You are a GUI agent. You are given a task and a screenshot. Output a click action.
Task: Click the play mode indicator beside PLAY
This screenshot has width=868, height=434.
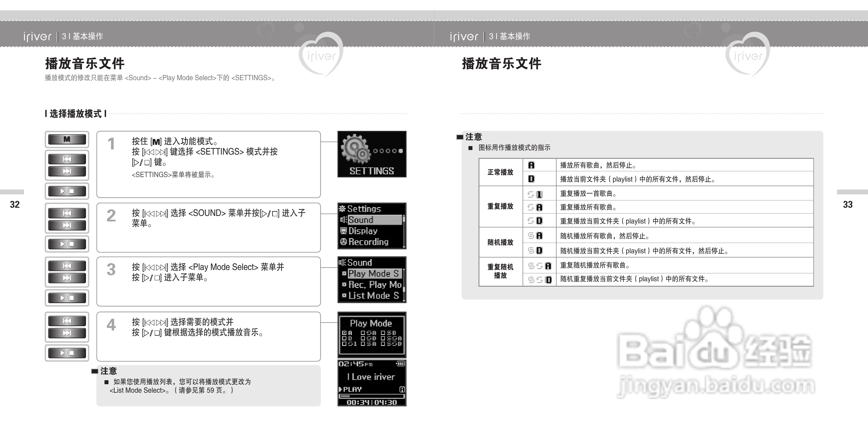click(402, 390)
